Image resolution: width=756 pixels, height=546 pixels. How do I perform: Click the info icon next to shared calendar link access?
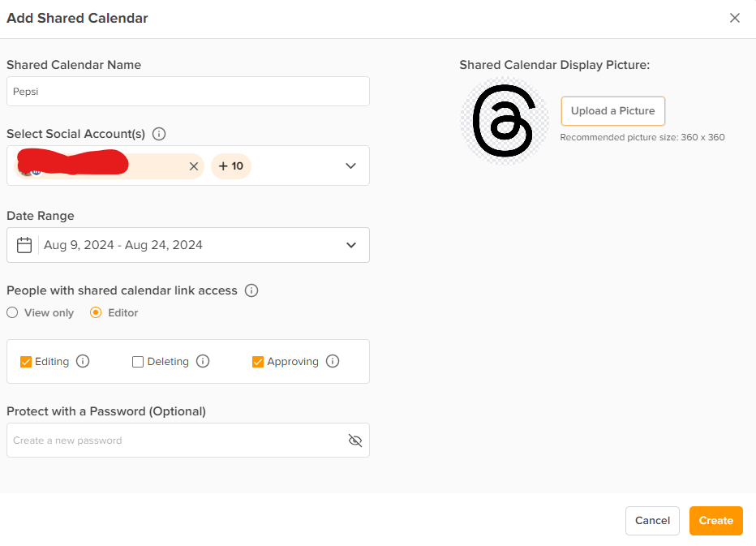[x=251, y=290]
